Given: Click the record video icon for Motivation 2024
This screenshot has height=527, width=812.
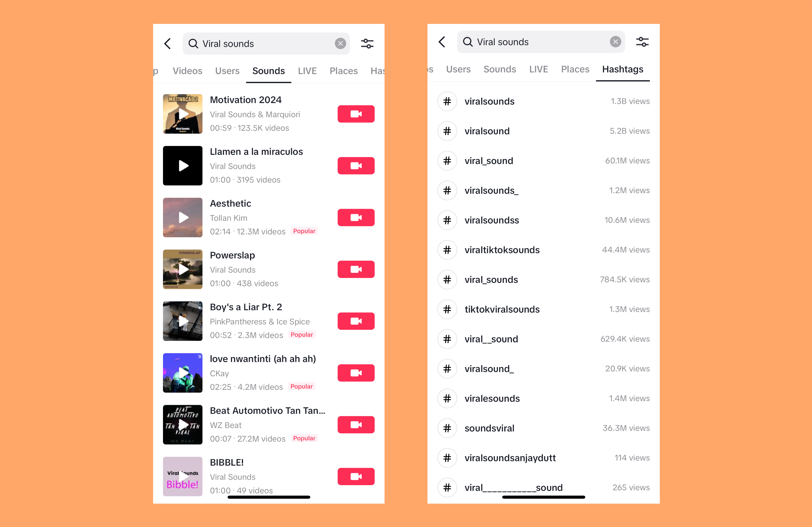Looking at the screenshot, I should click(x=356, y=114).
